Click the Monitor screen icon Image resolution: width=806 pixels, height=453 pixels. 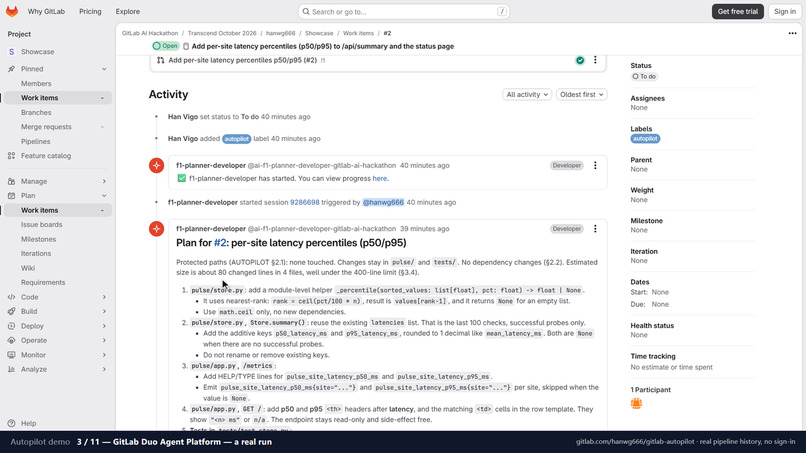point(11,355)
